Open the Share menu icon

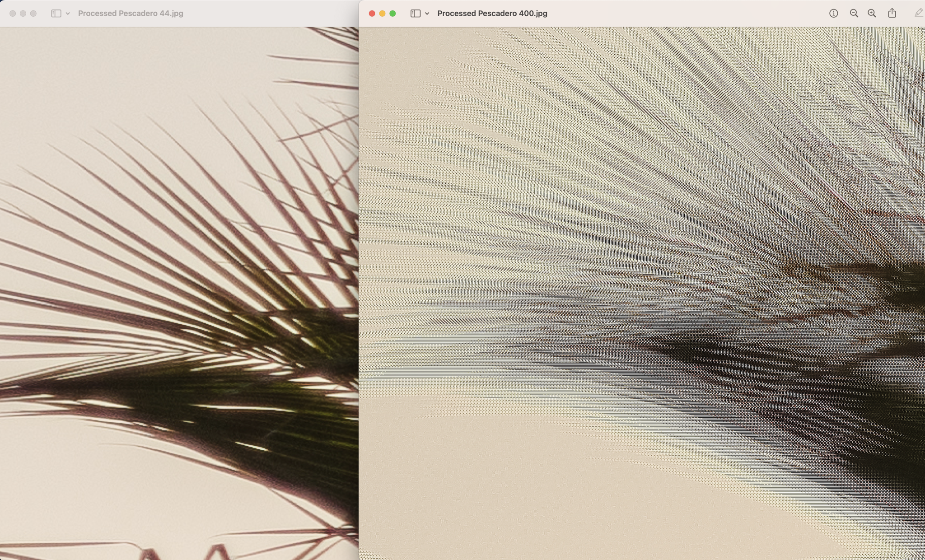(x=892, y=14)
